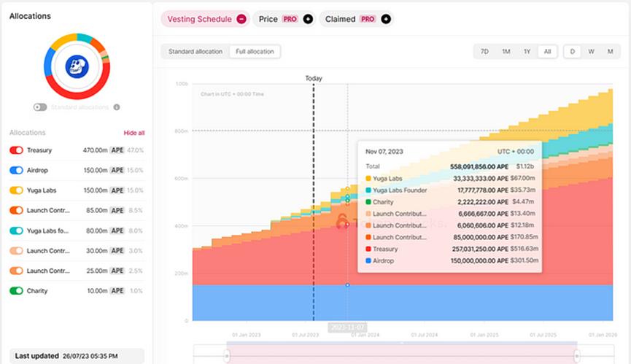The width and height of the screenshot is (631, 364).
Task: Toggle Treasury allocation visibility
Action: pos(16,150)
